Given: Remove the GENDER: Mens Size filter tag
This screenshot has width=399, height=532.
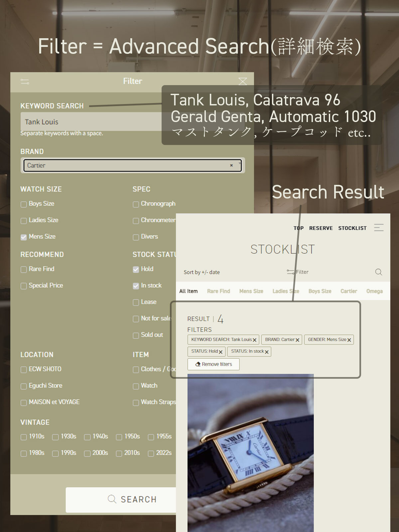Looking at the screenshot, I should point(349,340).
